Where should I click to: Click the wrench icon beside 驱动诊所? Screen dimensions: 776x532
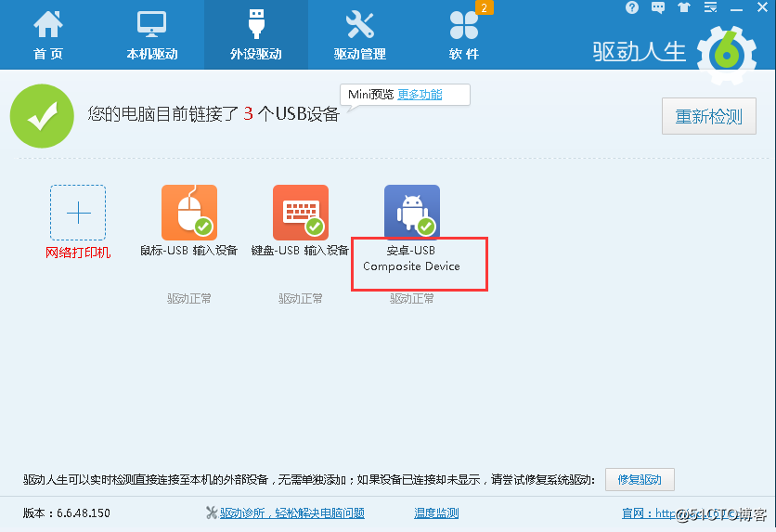212,513
